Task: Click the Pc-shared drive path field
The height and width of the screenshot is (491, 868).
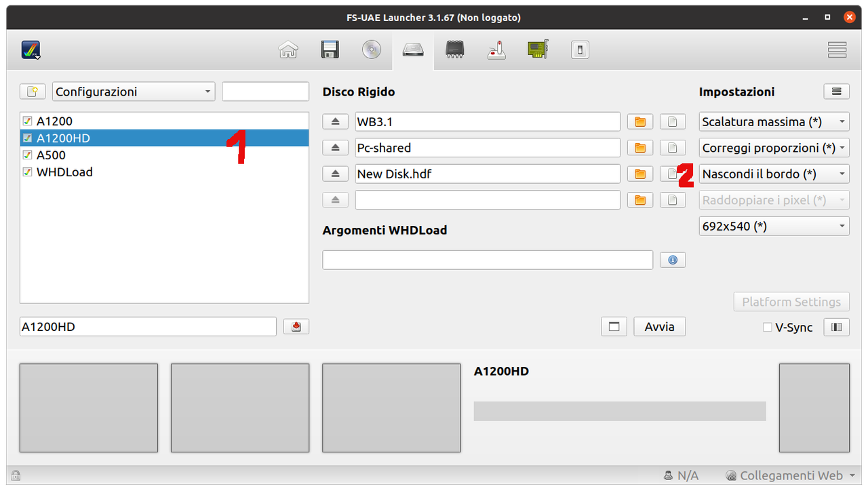Action: (488, 148)
